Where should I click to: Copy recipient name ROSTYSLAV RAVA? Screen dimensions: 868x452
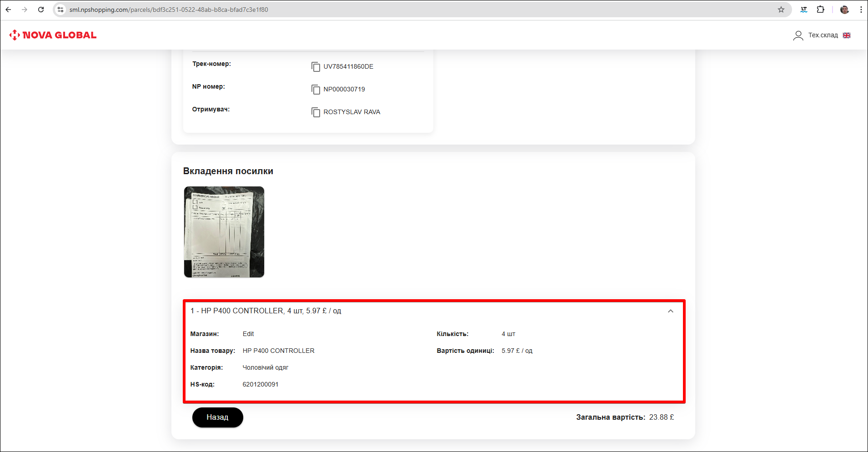point(316,112)
